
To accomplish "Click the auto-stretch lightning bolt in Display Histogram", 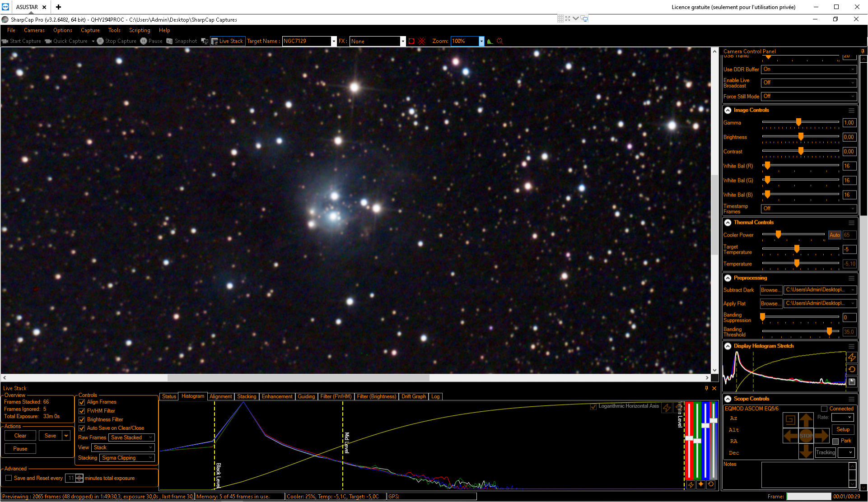I will tap(852, 358).
